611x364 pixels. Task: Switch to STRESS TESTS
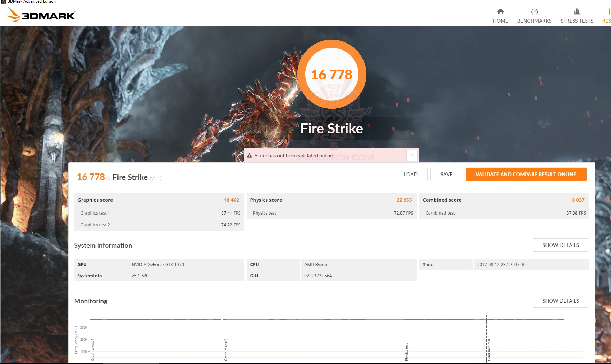tap(576, 21)
